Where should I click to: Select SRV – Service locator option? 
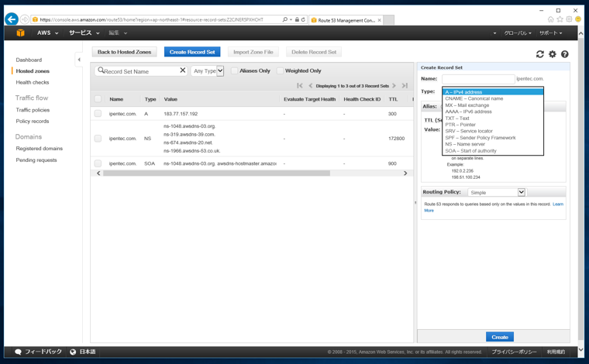coord(493,131)
